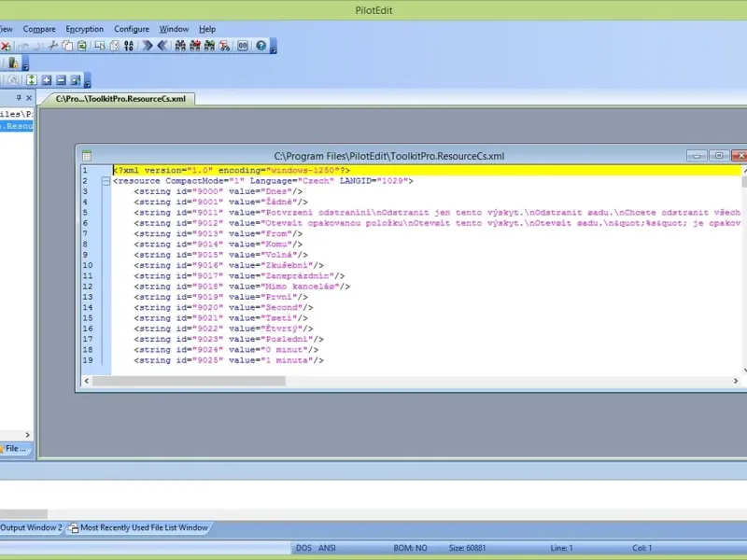Open the main toolbar overflow options arrow

(274, 49)
